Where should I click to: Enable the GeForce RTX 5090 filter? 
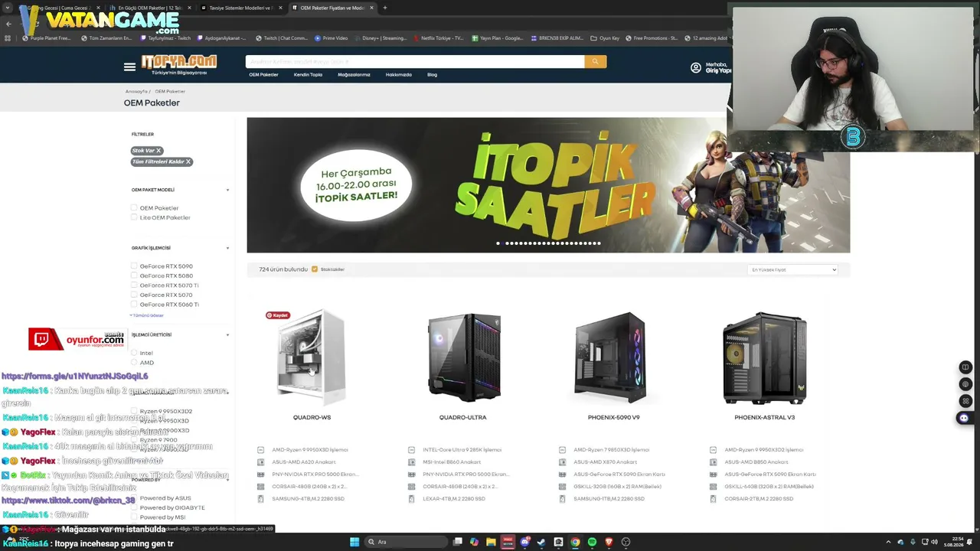(134, 266)
